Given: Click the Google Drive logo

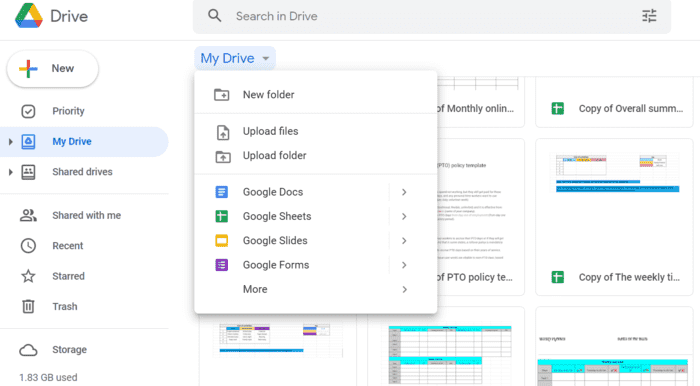Looking at the screenshot, I should 29,16.
